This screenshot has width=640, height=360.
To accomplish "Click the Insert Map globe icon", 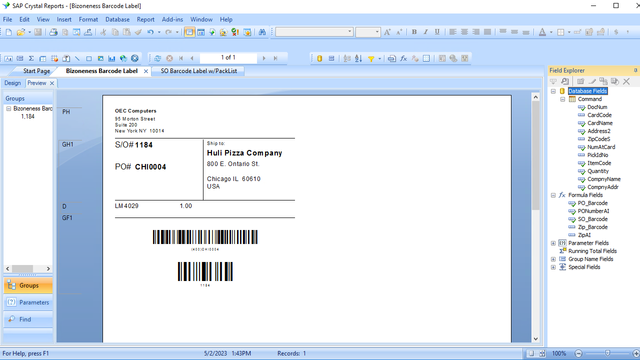I will (x=123, y=58).
